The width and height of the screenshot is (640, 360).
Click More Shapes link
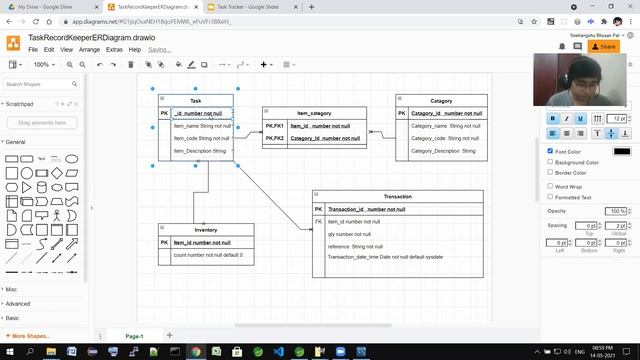coord(28,336)
